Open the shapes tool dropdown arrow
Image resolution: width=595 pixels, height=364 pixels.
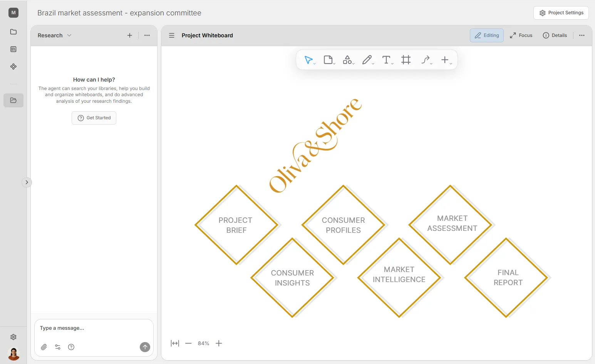[x=354, y=63]
